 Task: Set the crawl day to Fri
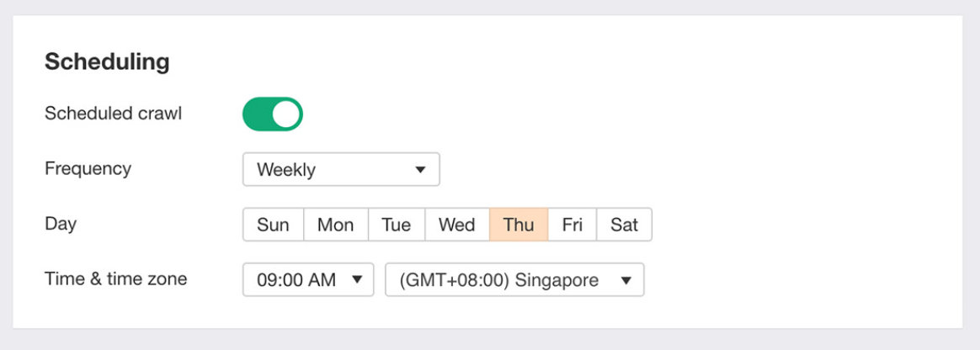pyautogui.click(x=572, y=225)
